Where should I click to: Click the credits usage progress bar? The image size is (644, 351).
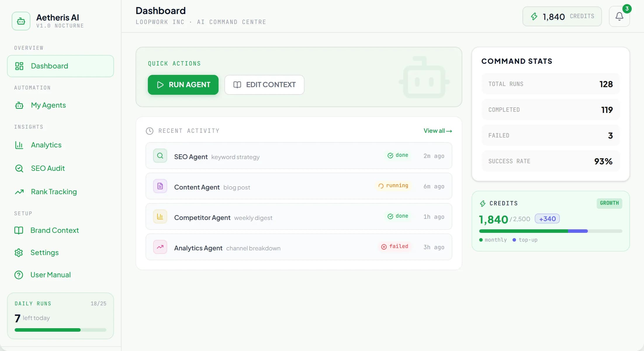click(551, 231)
